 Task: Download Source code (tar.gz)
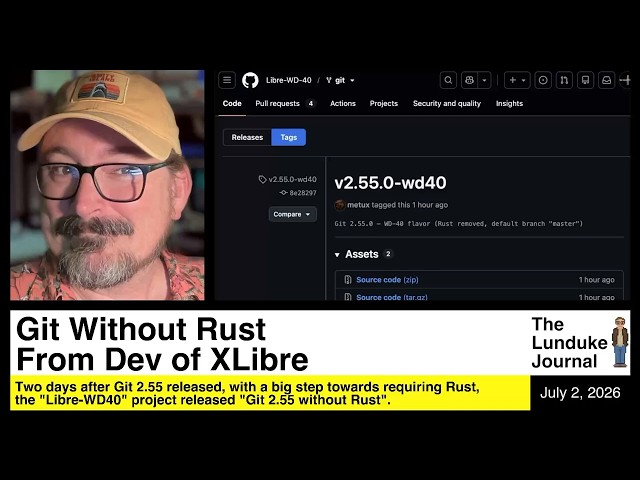tap(392, 297)
